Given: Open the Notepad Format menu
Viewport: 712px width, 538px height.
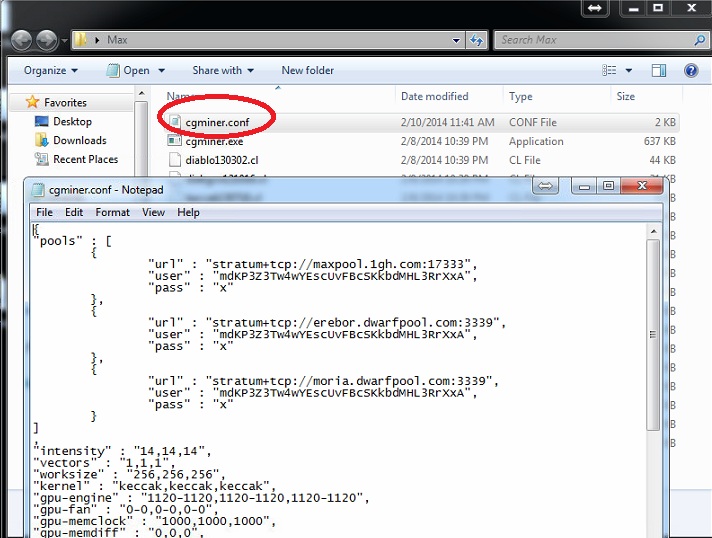Looking at the screenshot, I should point(112,212).
